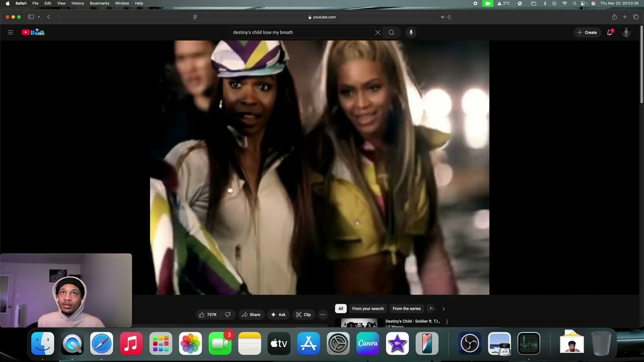Image resolution: width=644 pixels, height=362 pixels.
Task: Start voice search with the microphone icon
Action: (x=411, y=32)
